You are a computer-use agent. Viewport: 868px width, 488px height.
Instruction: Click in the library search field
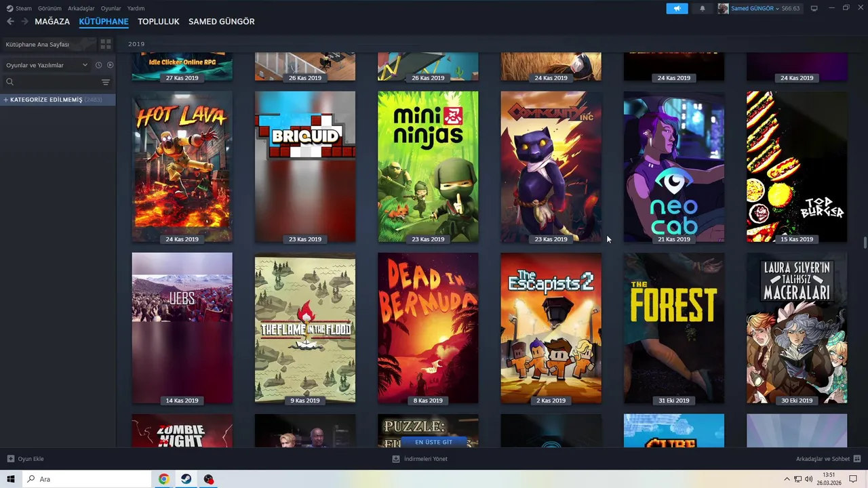coord(57,82)
